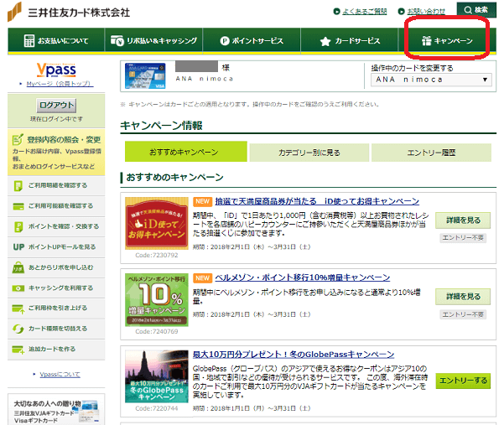504x425 pixels.
Task: Click the iD使ってお得キャンペーン thumbnail
Action: (x=157, y=223)
